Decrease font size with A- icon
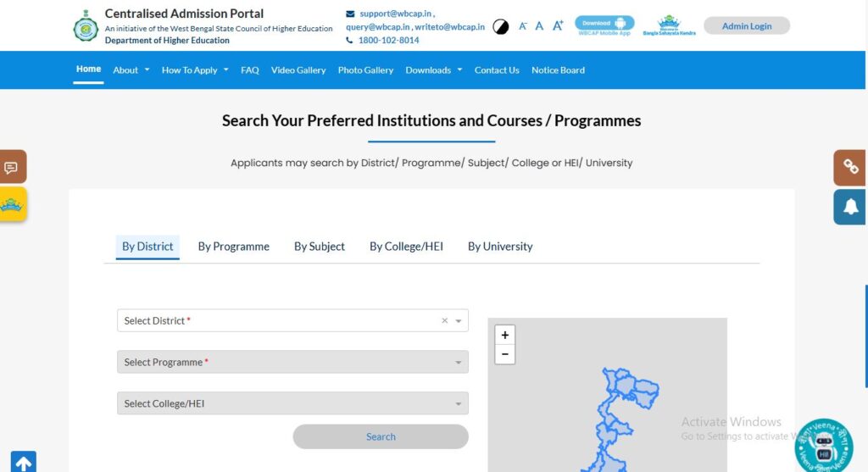Viewport: 868px width, 472px height. point(522,26)
